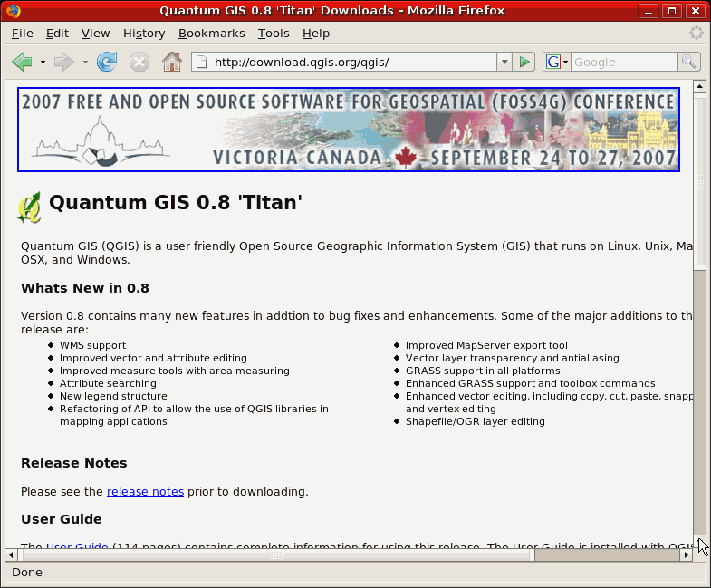
Task: Click the QGIS logo icon
Action: 30,207
